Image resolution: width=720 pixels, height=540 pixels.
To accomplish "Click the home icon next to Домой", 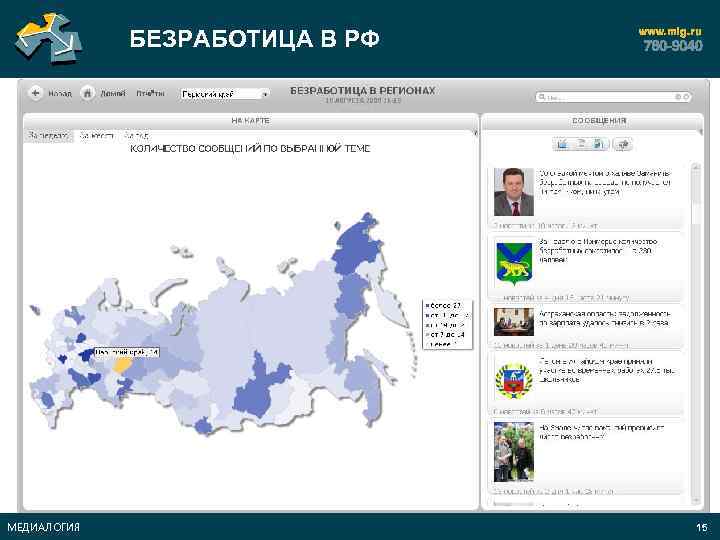I will (x=87, y=93).
